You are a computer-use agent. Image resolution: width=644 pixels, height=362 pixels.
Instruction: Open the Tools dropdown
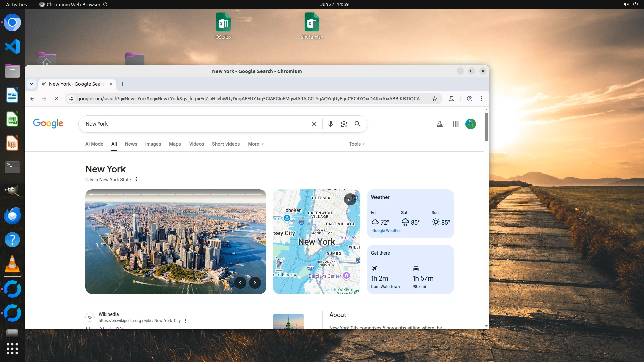pyautogui.click(x=357, y=144)
